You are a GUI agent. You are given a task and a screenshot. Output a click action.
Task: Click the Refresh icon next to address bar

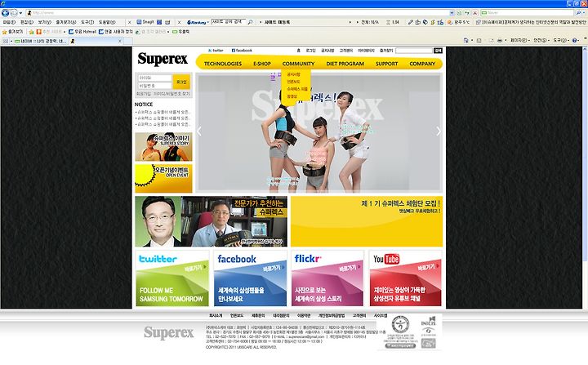(467, 13)
